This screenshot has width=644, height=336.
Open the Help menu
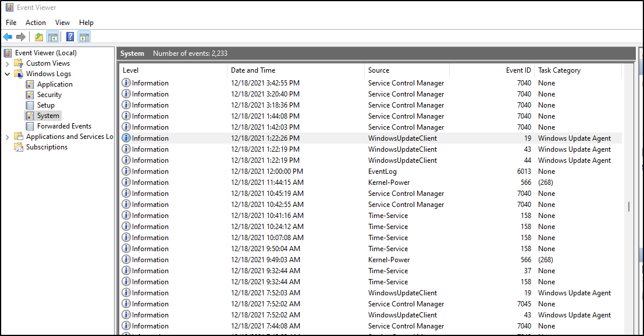coord(86,23)
